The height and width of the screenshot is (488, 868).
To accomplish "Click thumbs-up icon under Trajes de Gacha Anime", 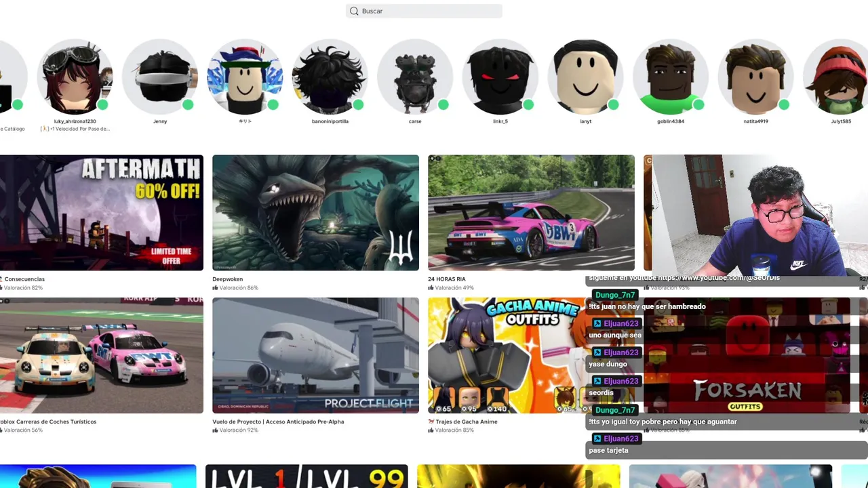I will (x=431, y=430).
